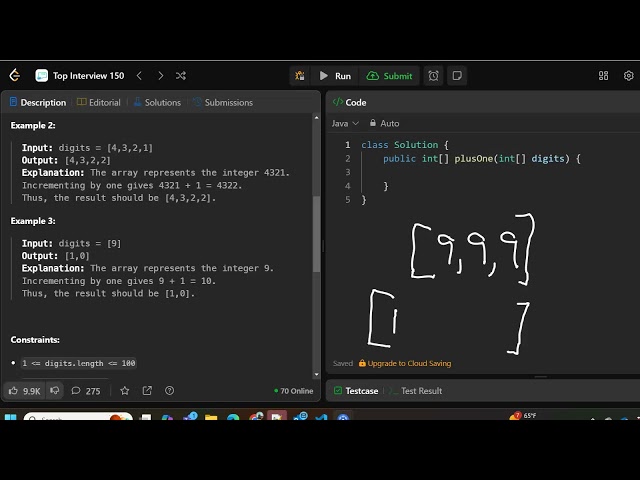Image resolution: width=640 pixels, height=480 pixels.
Task: Dislike the problem thumbs down
Action: coord(54,391)
